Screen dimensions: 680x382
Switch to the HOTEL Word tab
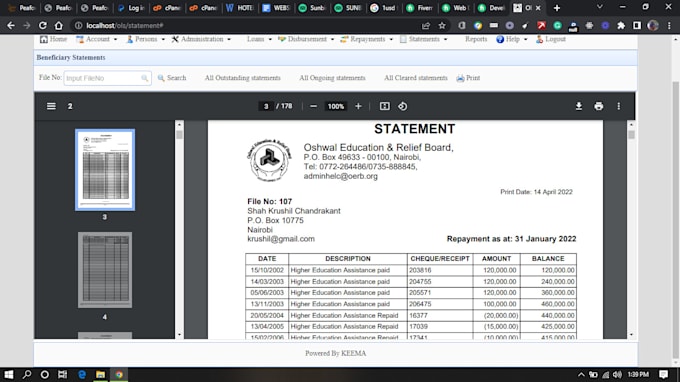click(x=239, y=8)
